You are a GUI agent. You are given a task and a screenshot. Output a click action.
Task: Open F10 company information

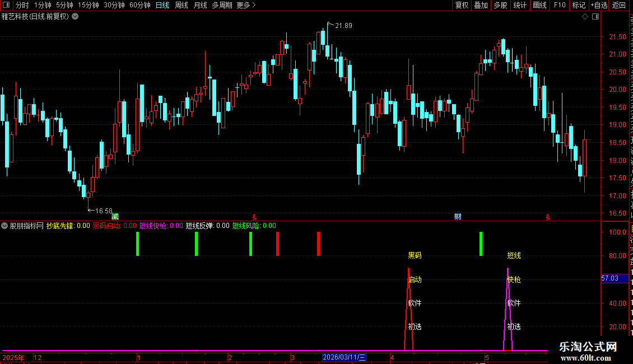tap(560, 5)
